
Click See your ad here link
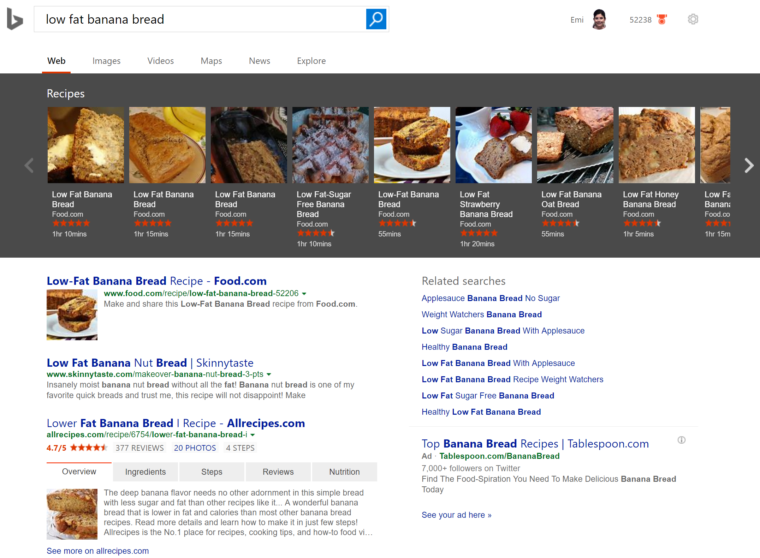click(457, 515)
